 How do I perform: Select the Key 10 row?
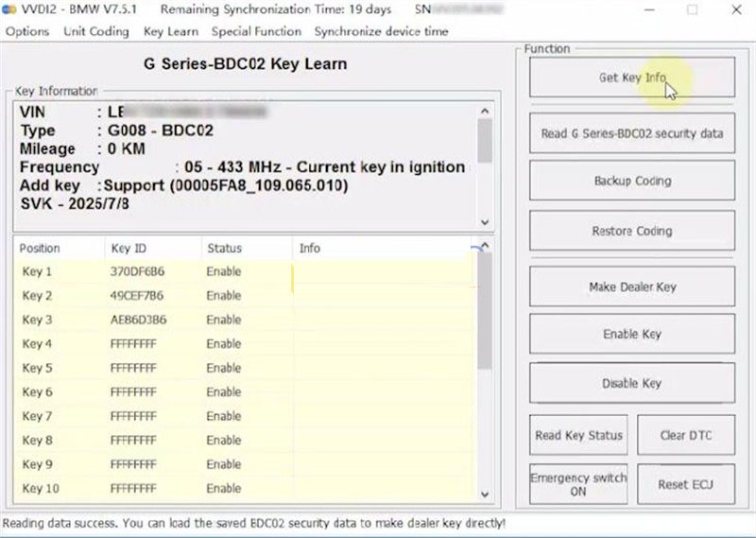pos(244,489)
